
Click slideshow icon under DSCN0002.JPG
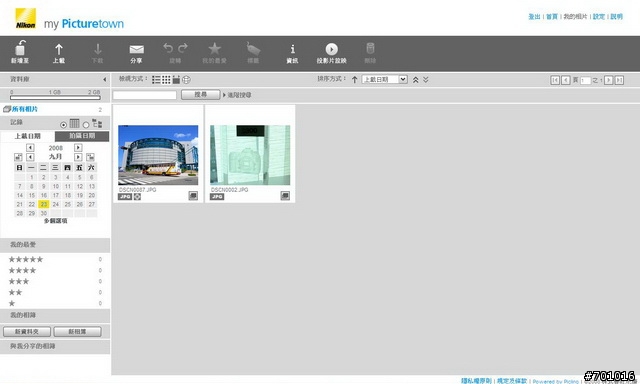pos(285,196)
